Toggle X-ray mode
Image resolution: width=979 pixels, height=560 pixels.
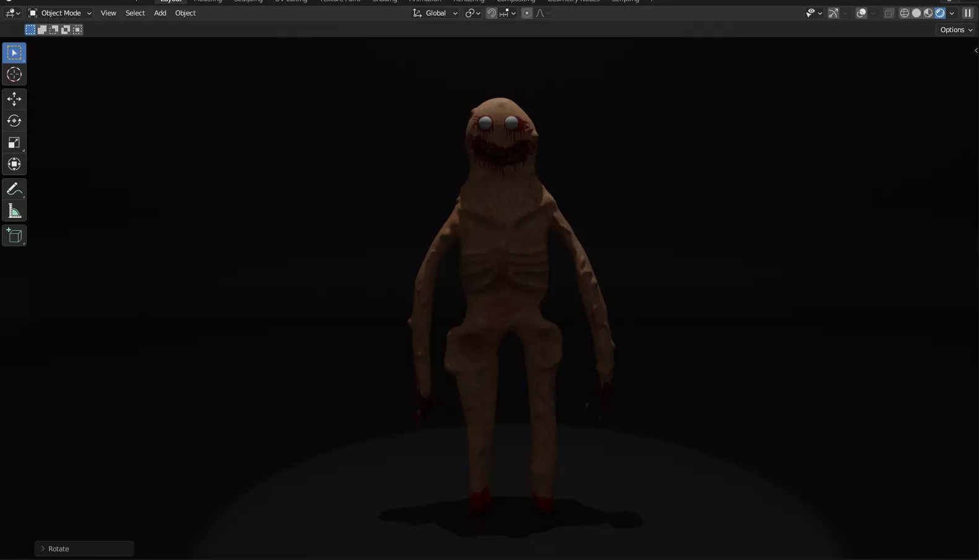[x=889, y=13]
